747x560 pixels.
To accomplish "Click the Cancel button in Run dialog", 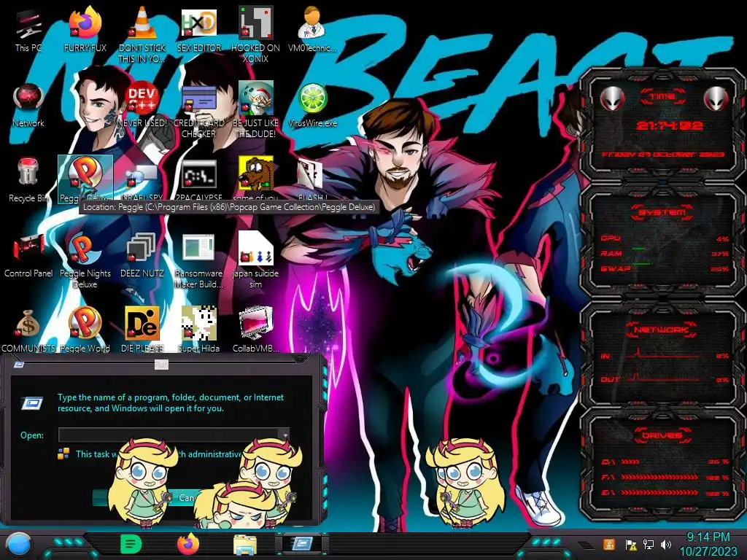I will click(189, 497).
